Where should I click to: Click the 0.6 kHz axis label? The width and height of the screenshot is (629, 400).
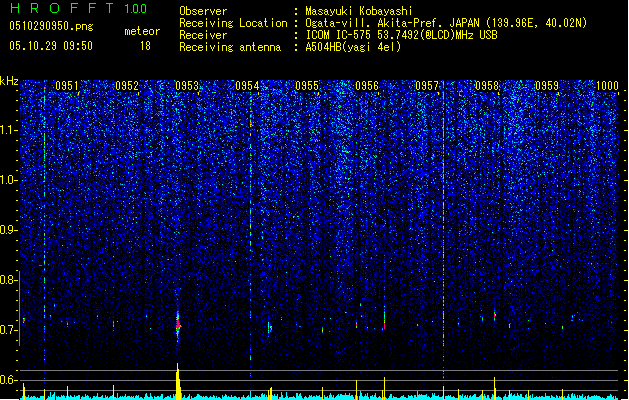8,380
